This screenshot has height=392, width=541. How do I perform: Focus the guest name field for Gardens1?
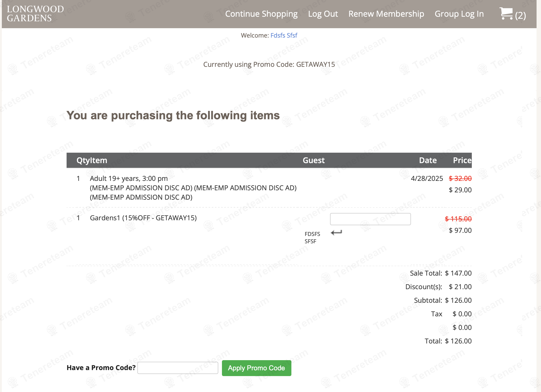pos(370,219)
